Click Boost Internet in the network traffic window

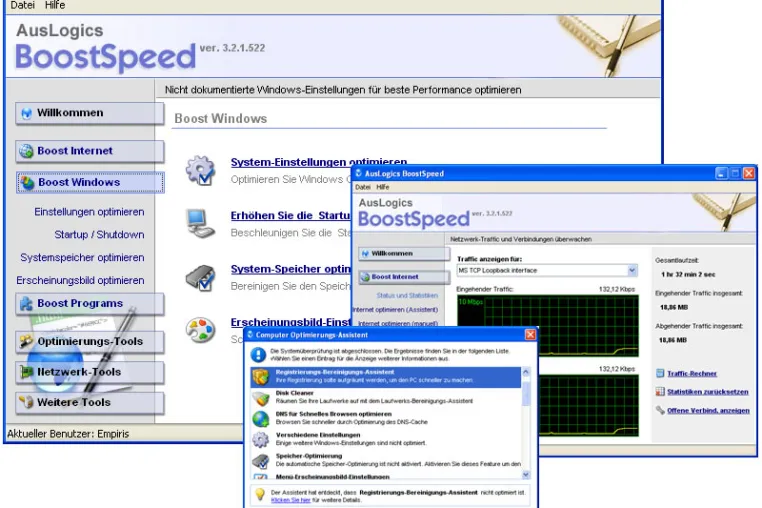[x=404, y=277]
